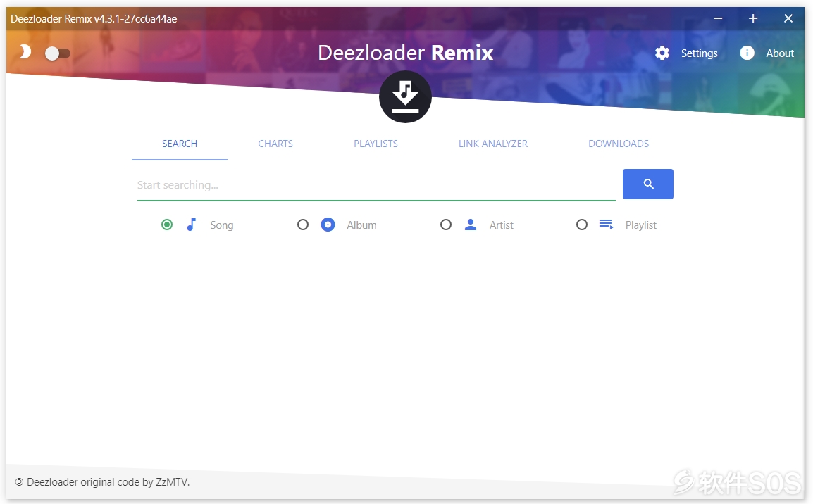Select the Playlist radio button

coord(582,225)
